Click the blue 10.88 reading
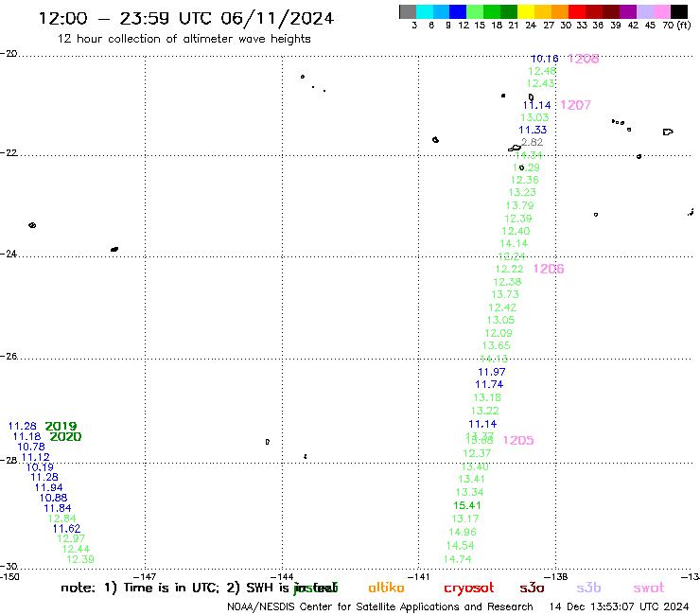 (53, 498)
